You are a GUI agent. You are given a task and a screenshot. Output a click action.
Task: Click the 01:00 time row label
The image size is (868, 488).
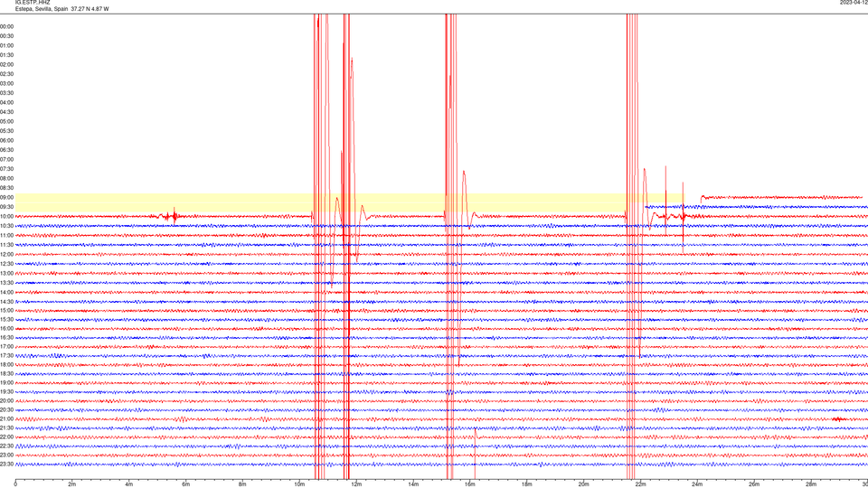[6, 45]
